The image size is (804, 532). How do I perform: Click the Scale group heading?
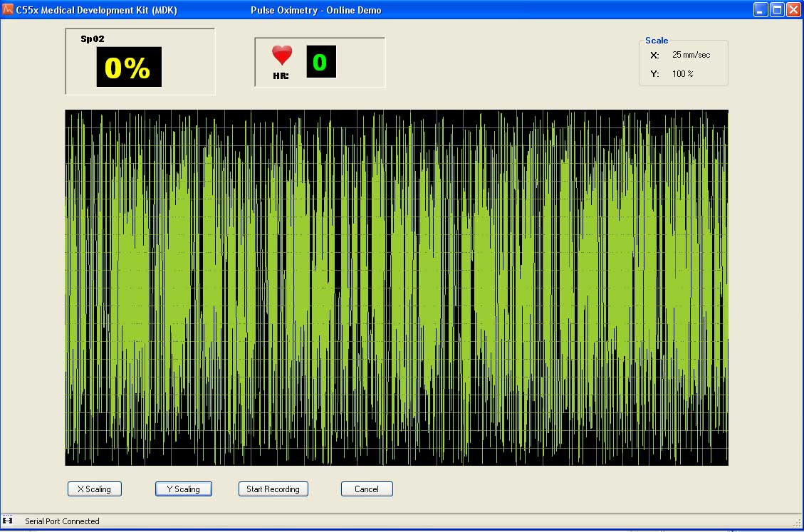[x=657, y=41]
